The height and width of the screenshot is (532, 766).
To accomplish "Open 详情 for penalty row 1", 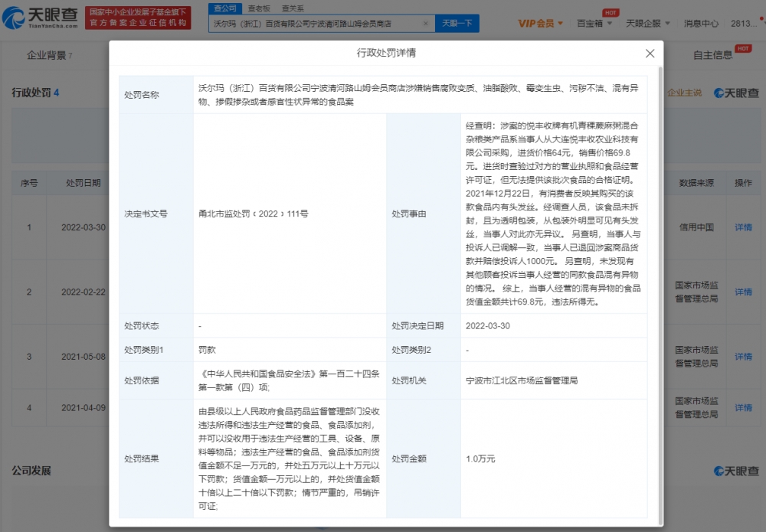I will coord(743,227).
